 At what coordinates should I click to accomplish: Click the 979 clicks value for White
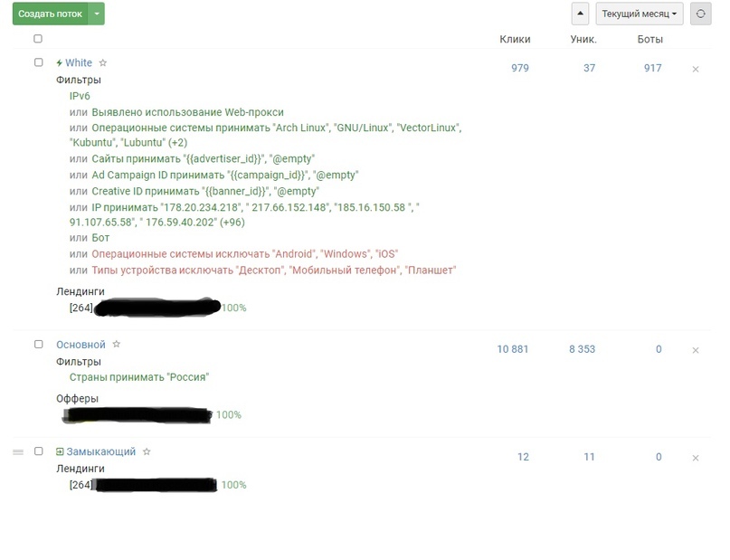click(x=520, y=68)
